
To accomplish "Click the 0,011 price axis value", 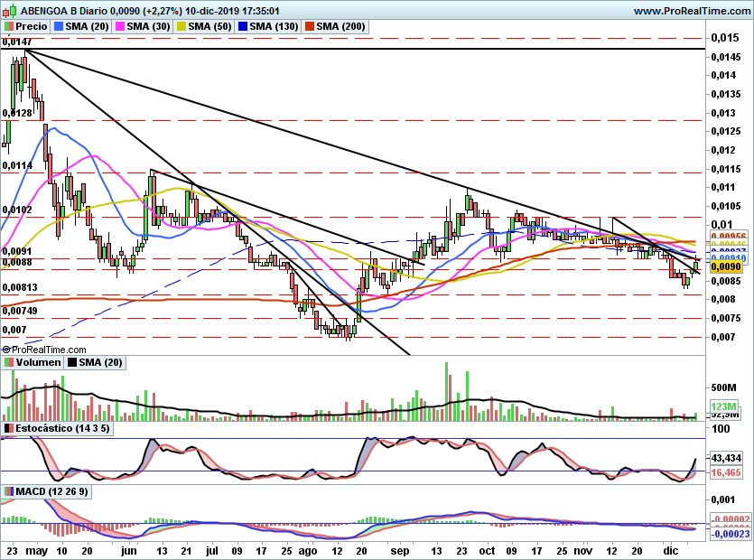I will (722, 187).
